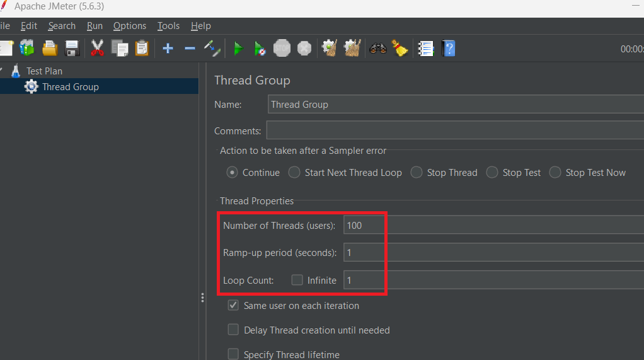Viewport: 644px width, 360px height.
Task: Select the Stop Test Now option
Action: pyautogui.click(x=555, y=173)
